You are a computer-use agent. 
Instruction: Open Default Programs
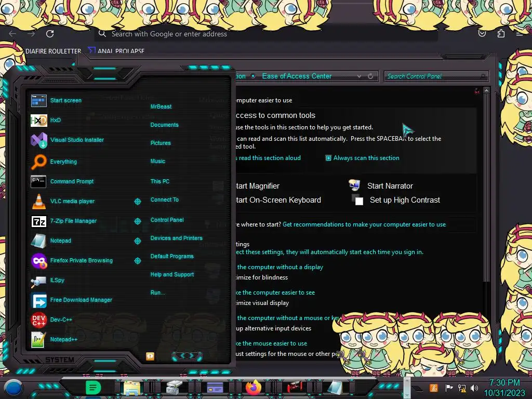pyautogui.click(x=171, y=257)
